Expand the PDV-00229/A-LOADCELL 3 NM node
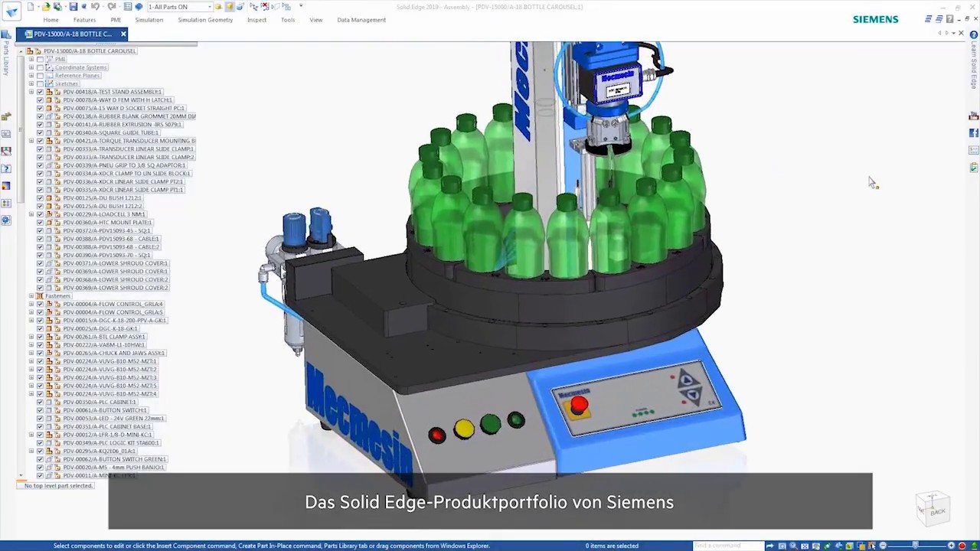The height and width of the screenshot is (551, 980). tap(31, 214)
